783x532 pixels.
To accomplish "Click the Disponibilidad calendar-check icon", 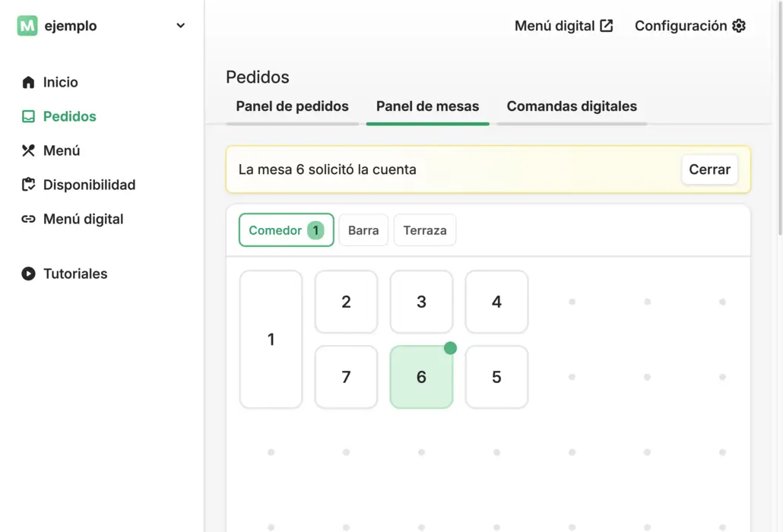I will pyautogui.click(x=29, y=185).
